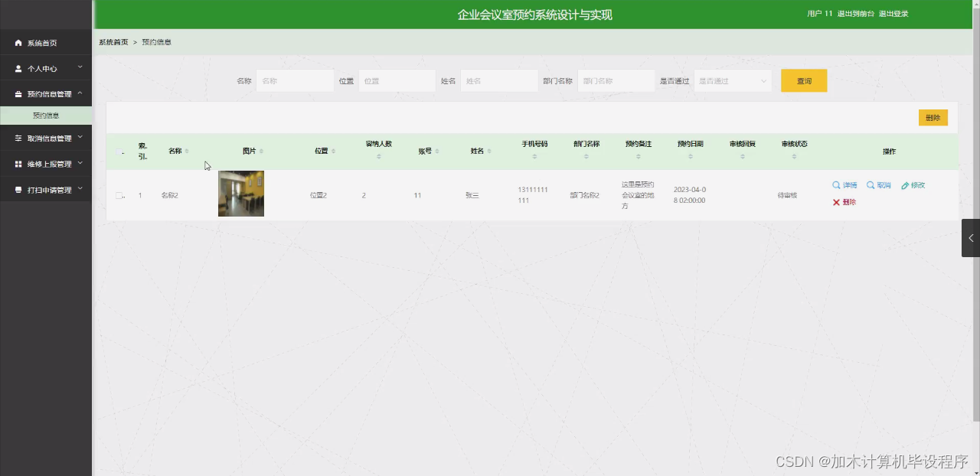Click the 预约信息管理 calendar icon
Image resolution: width=980 pixels, height=476 pixels.
coord(17,93)
